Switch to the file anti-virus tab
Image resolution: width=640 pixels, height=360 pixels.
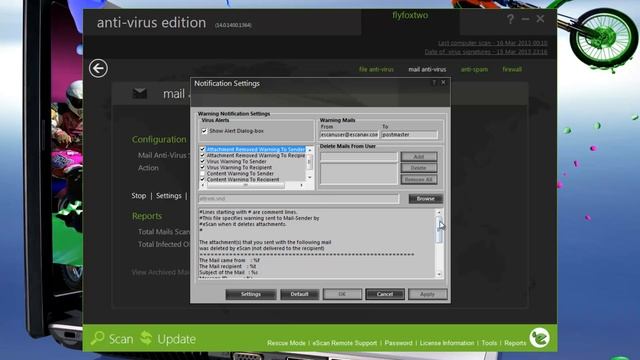click(376, 69)
